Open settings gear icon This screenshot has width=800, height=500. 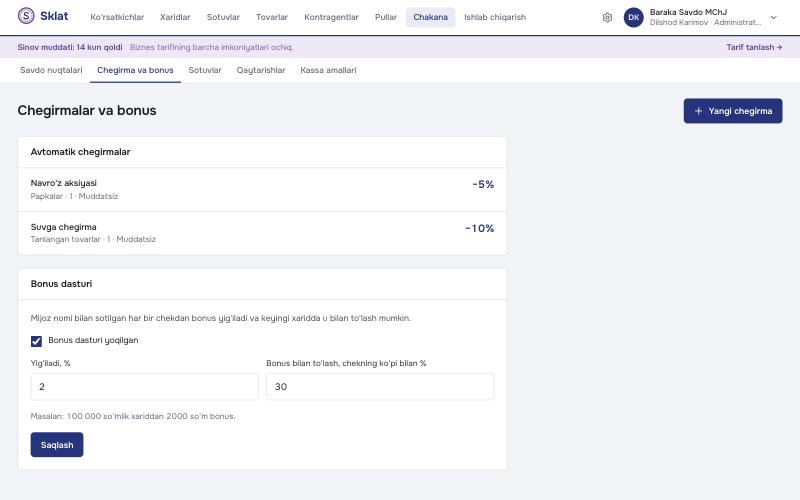point(607,17)
